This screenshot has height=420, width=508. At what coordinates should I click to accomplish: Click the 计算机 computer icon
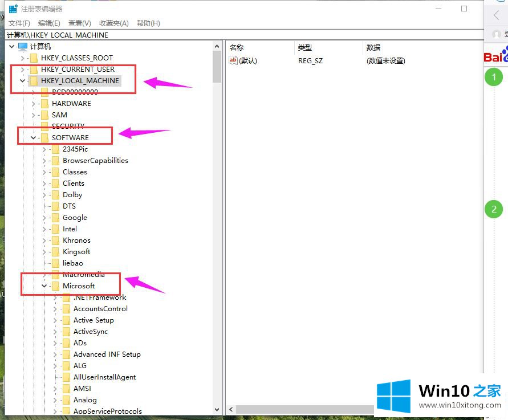(23, 46)
